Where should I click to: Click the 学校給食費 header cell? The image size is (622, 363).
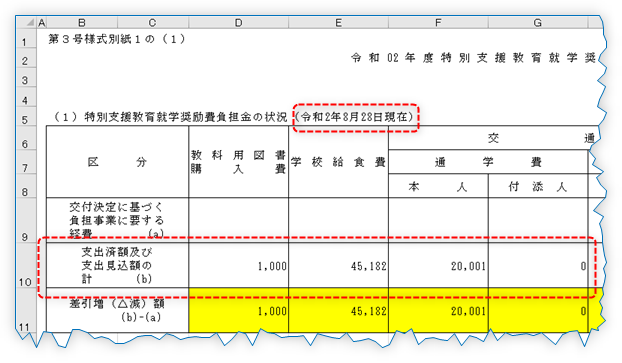click(x=338, y=162)
